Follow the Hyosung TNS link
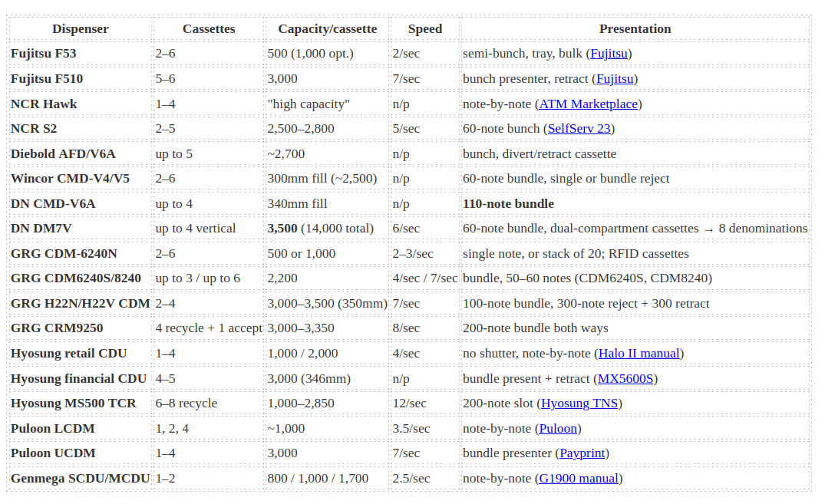Screen dimensions: 825x504 (x=579, y=404)
